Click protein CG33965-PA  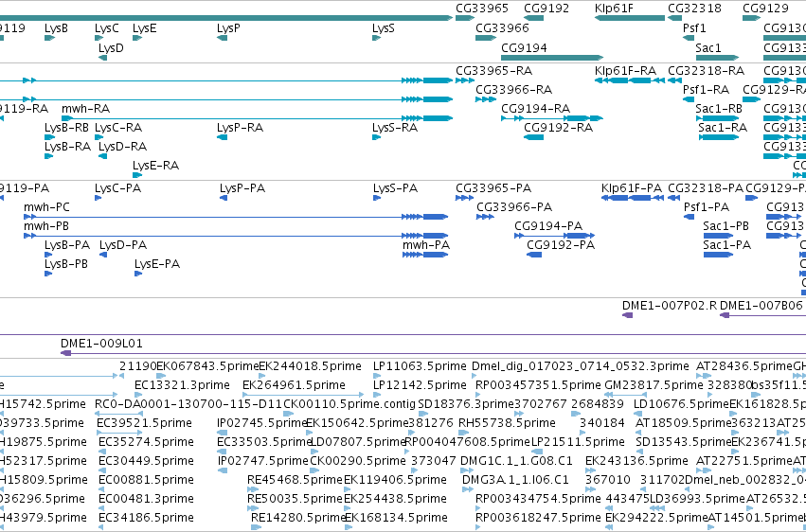465,198
